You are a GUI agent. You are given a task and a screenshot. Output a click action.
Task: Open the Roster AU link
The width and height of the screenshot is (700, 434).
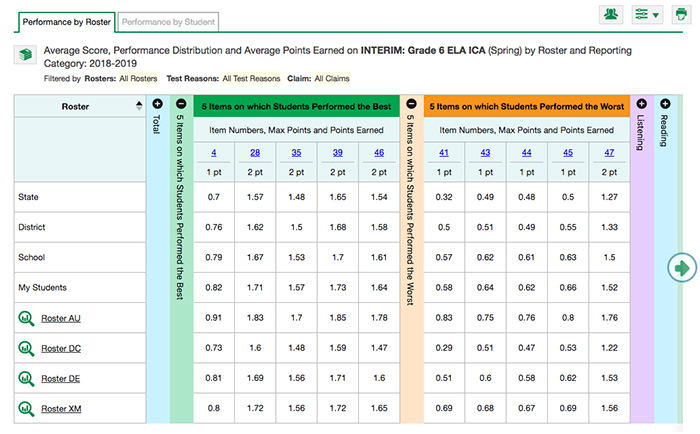point(61,318)
